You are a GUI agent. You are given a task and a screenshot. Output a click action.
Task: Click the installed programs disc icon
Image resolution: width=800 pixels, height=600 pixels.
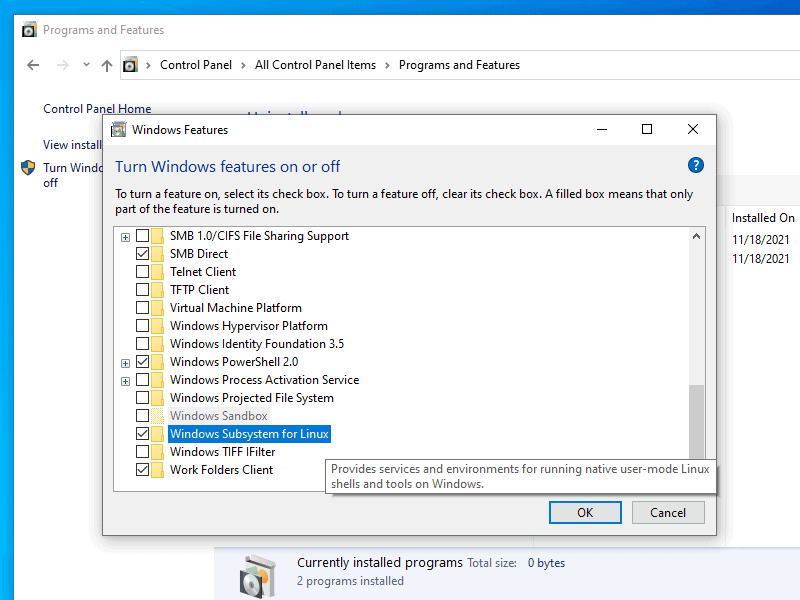pyautogui.click(x=258, y=577)
